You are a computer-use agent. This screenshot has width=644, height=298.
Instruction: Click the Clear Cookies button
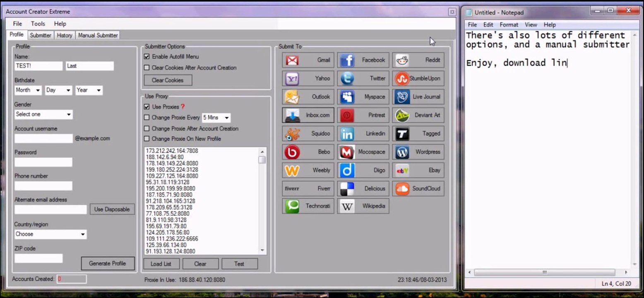coord(168,80)
